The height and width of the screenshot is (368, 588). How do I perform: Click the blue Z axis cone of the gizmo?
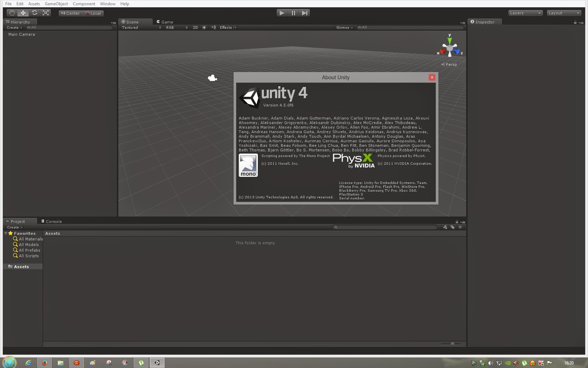pos(457,52)
